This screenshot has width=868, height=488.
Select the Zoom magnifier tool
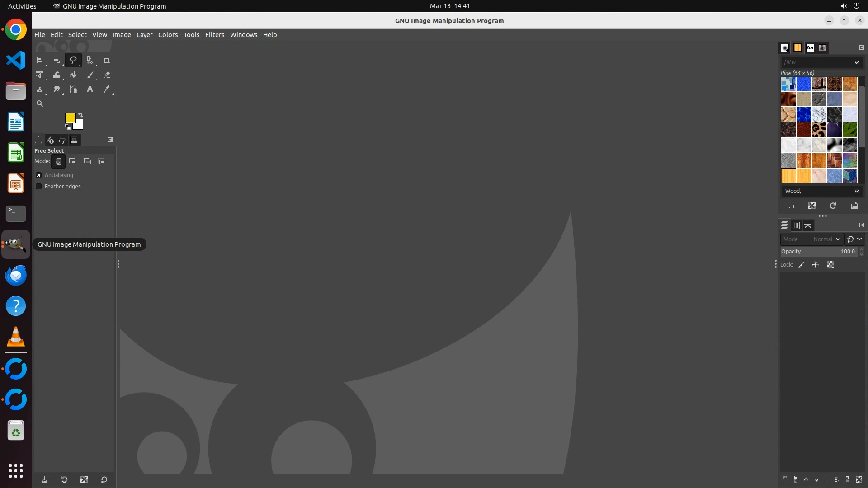(x=40, y=103)
